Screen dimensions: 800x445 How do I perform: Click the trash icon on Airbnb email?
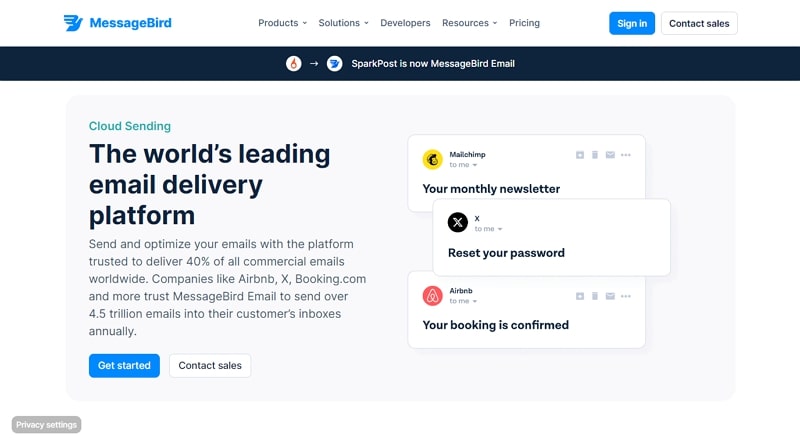coord(594,296)
